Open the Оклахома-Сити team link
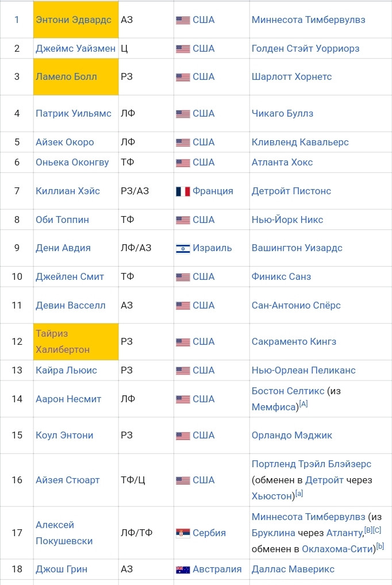 click(337, 549)
